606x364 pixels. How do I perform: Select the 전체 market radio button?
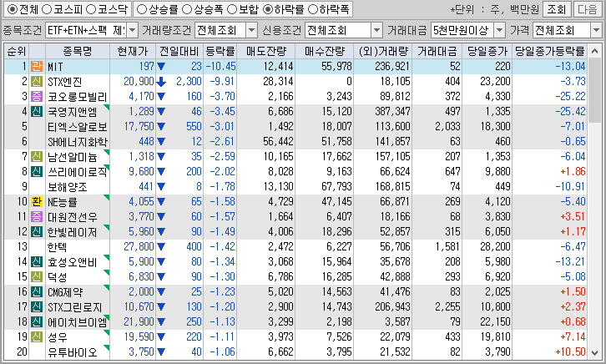pyautogui.click(x=13, y=9)
